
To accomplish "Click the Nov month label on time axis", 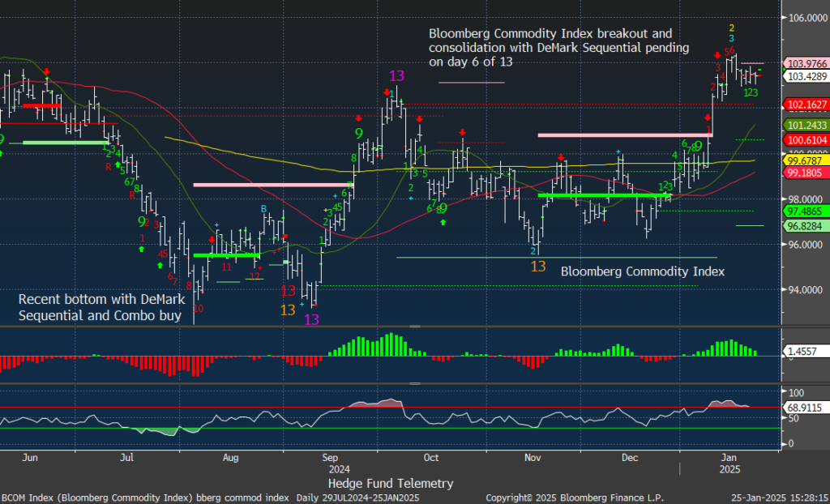I will tap(532, 458).
